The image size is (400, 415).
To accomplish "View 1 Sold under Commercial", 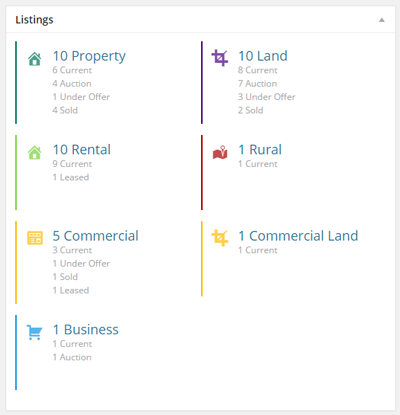I will pyautogui.click(x=65, y=277).
